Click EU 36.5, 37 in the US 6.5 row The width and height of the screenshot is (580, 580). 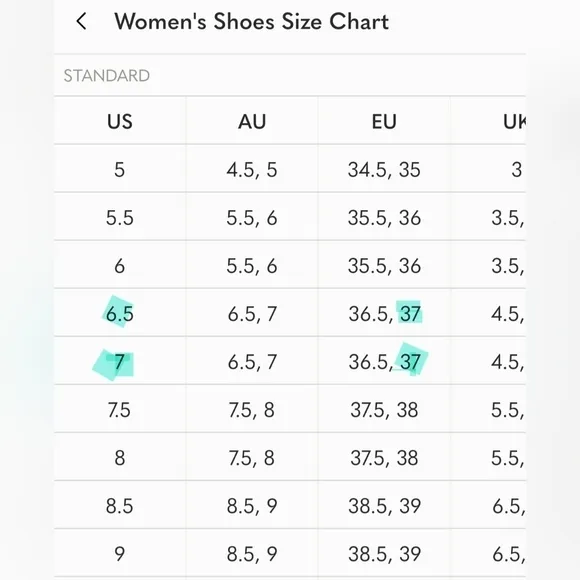tap(384, 314)
